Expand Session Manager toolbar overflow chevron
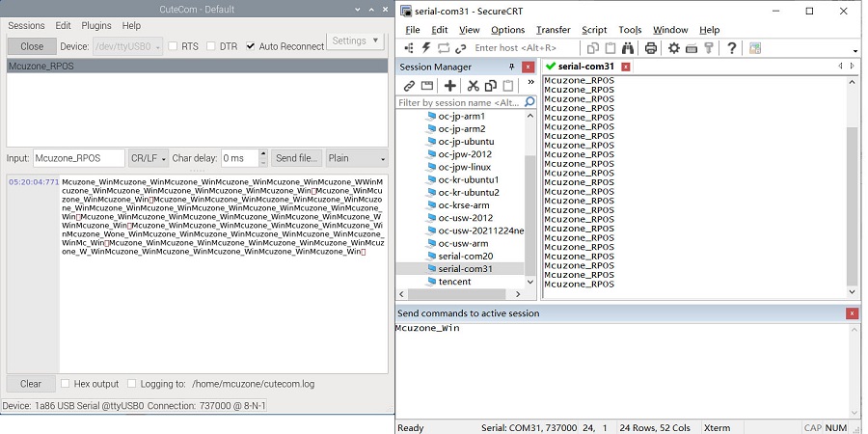Image resolution: width=868 pixels, height=434 pixels. 530,83
